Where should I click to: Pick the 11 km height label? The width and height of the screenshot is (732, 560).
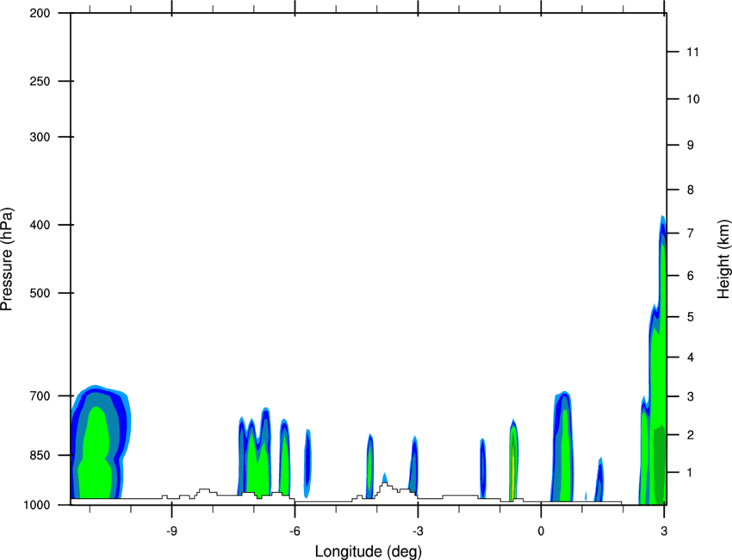click(x=693, y=52)
